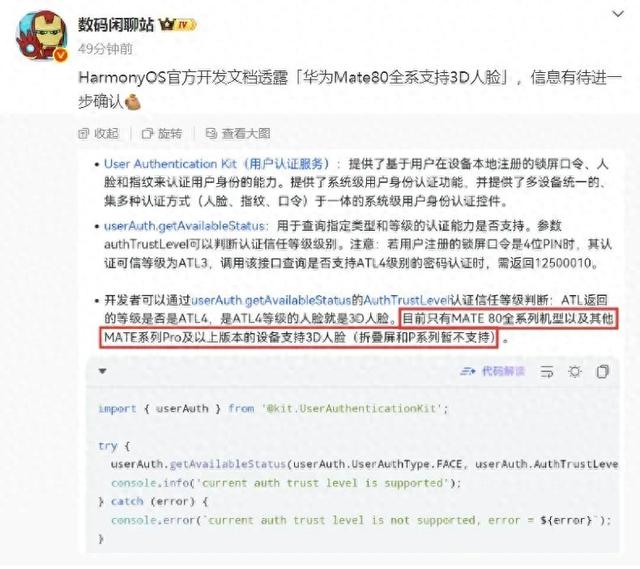The image size is (640, 569).
Task: Click the 旋转 rotate icon
Action: click(147, 134)
